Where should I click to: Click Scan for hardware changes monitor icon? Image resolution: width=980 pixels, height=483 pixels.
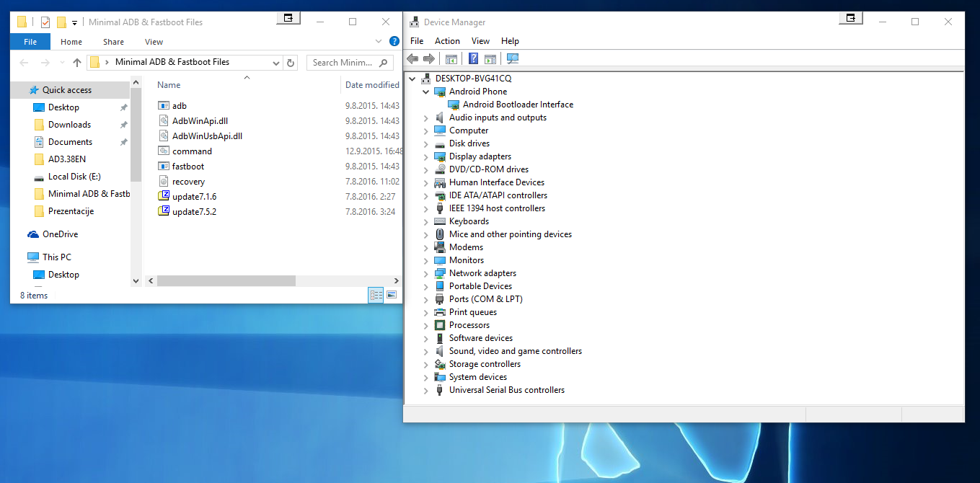(x=513, y=59)
